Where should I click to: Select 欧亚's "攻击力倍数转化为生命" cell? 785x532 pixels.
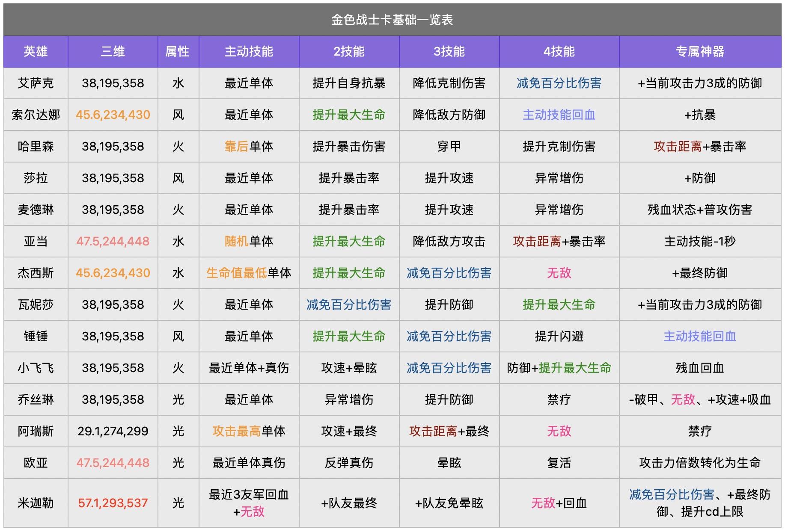pyautogui.click(x=700, y=463)
